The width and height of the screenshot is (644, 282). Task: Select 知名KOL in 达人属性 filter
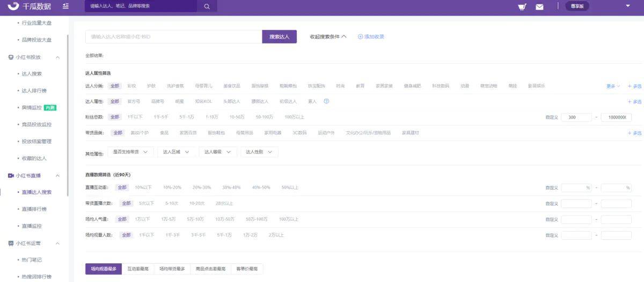(203, 101)
